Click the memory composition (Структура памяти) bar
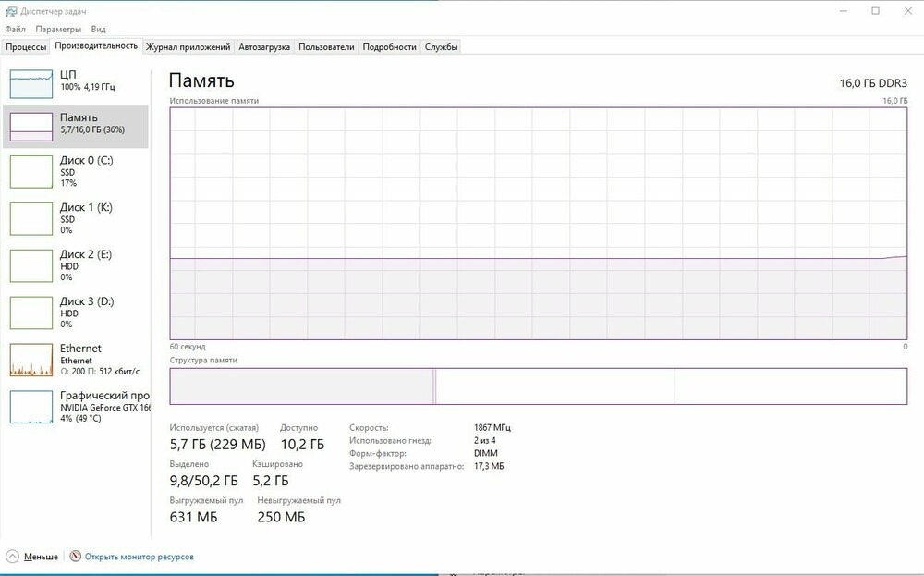924x576 pixels. [x=538, y=386]
